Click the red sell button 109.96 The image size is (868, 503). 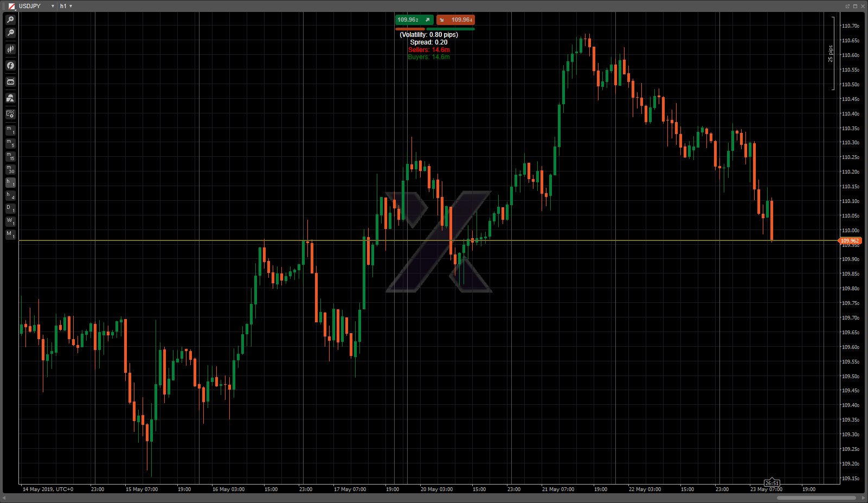pos(455,20)
